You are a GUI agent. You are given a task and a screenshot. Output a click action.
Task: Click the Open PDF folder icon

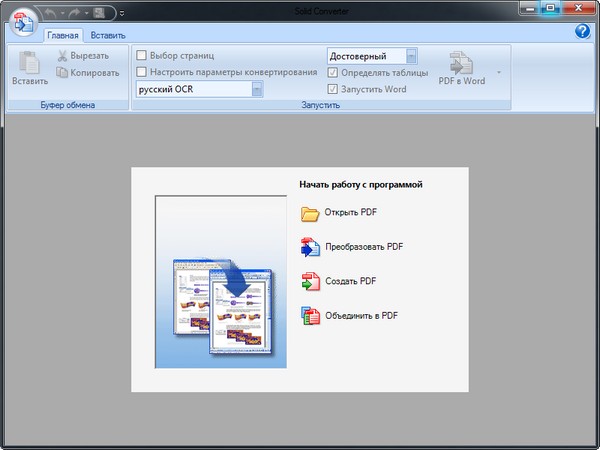point(309,212)
